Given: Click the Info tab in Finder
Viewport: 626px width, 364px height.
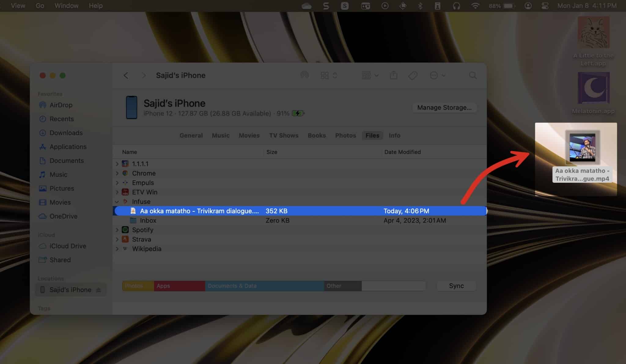Looking at the screenshot, I should click(x=394, y=135).
